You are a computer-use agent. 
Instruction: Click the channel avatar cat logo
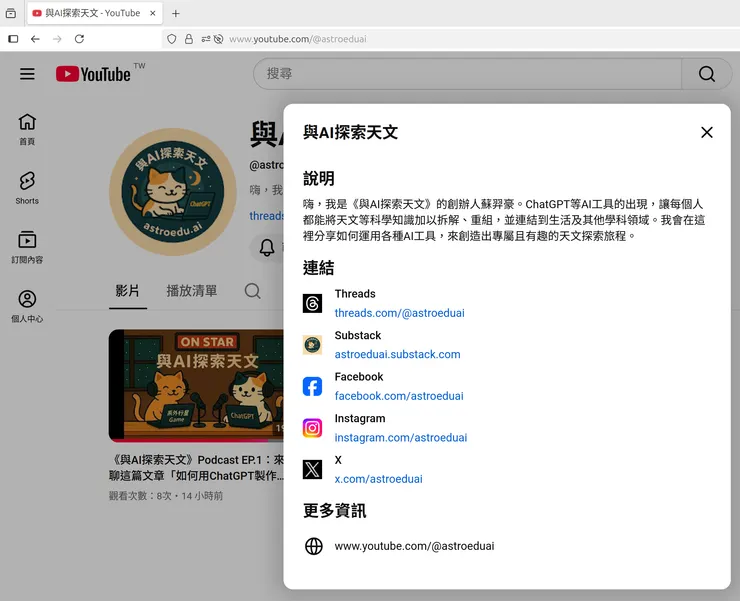tap(173, 192)
